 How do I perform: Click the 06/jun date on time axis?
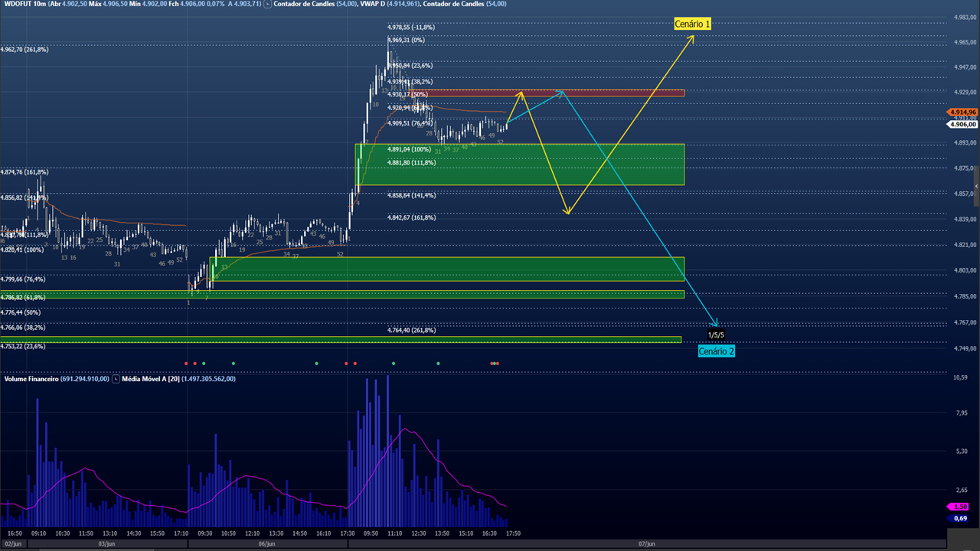[x=266, y=544]
